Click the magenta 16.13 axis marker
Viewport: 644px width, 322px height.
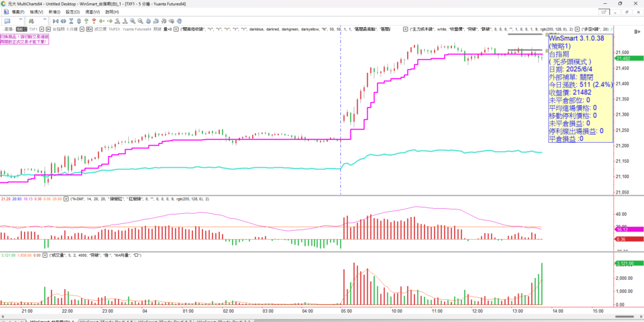628,229
